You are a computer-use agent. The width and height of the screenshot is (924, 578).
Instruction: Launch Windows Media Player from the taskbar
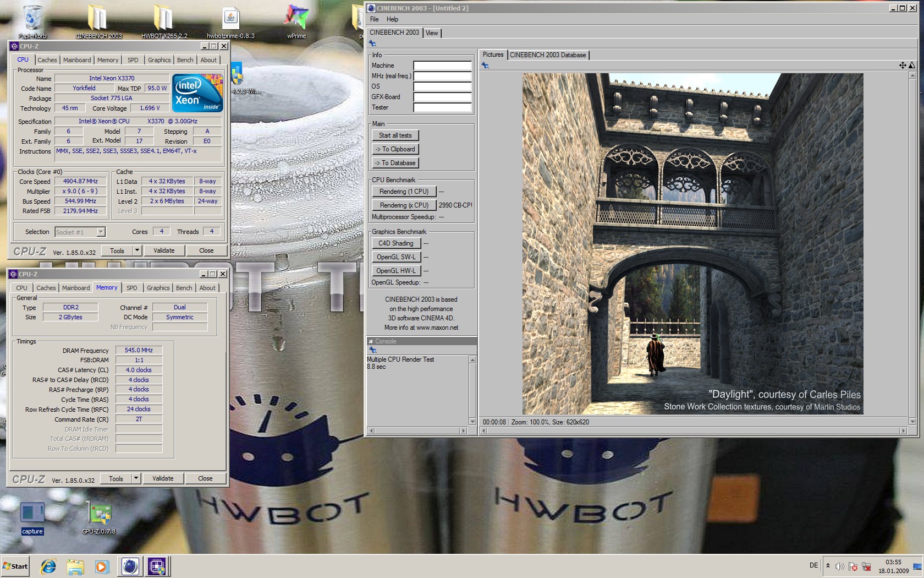pos(102,566)
